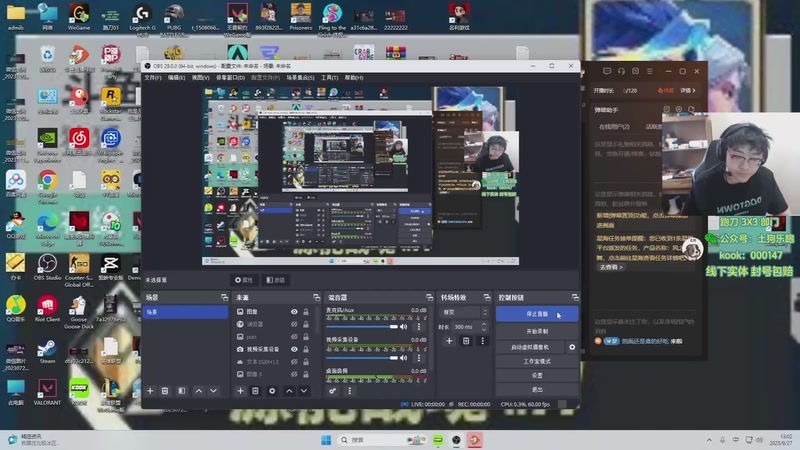Toggle lock for 图像 source
Viewport: 800px width, 450px height.
[306, 311]
